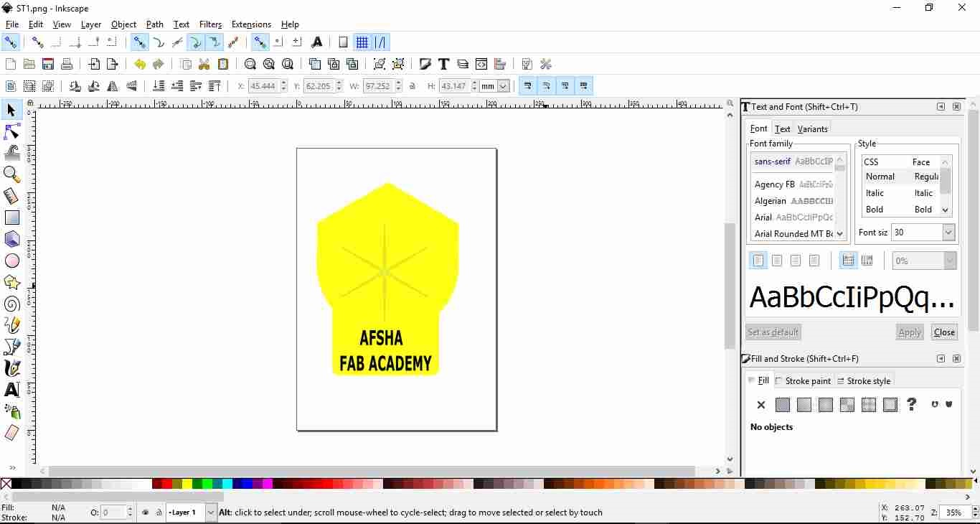Screen dimensions: 980x524
Task: Open the Filters menu
Action: tap(210, 24)
